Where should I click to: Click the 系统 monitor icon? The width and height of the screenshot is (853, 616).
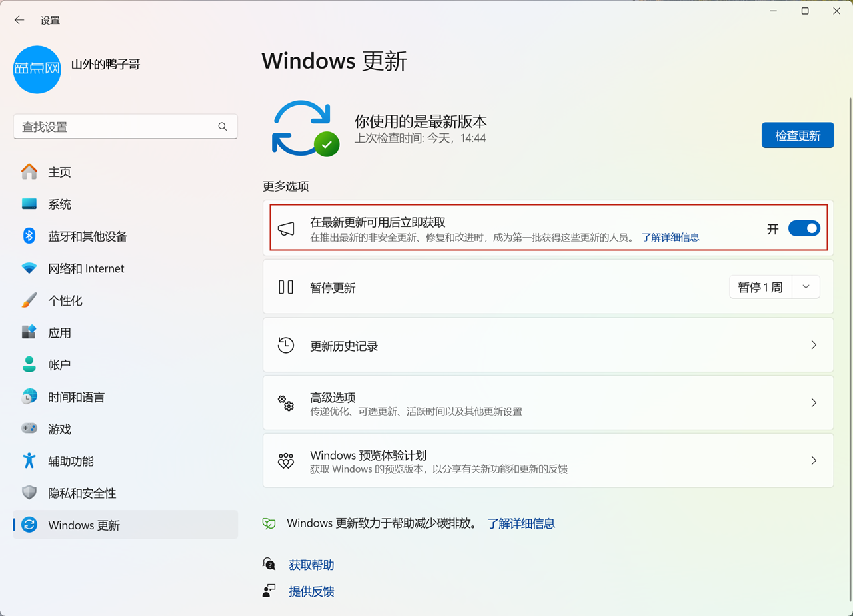[29, 204]
